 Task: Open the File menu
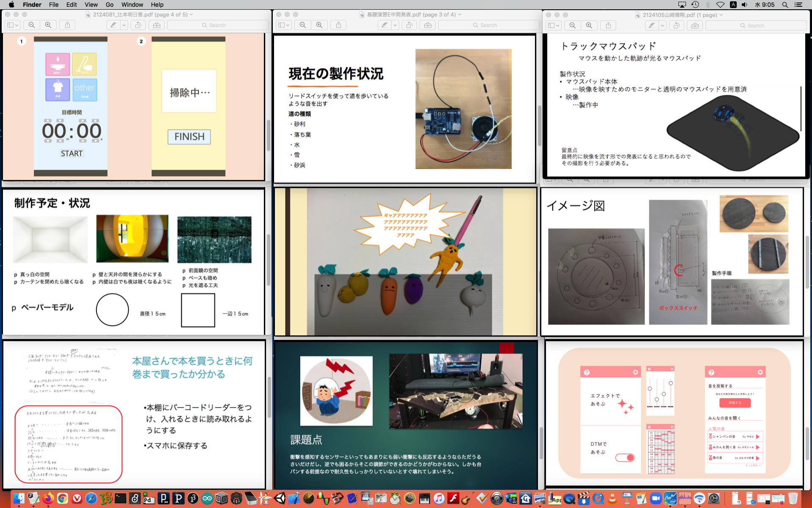tap(54, 5)
